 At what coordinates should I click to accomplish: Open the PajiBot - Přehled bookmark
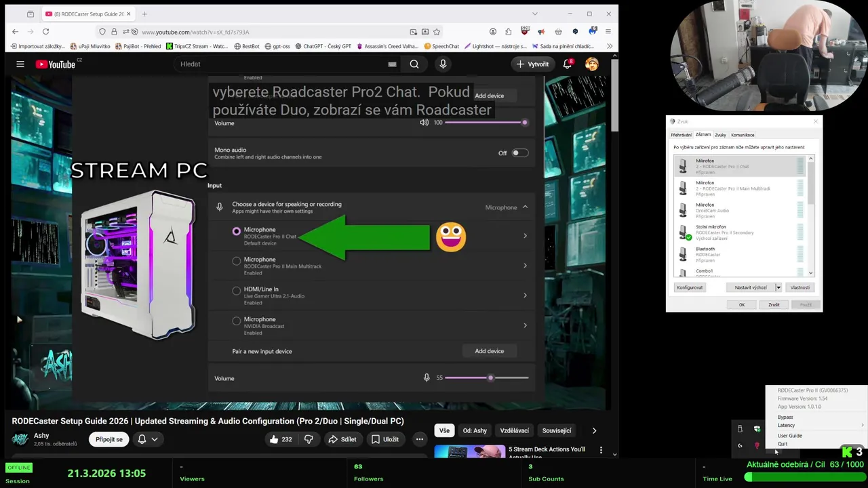138,46
